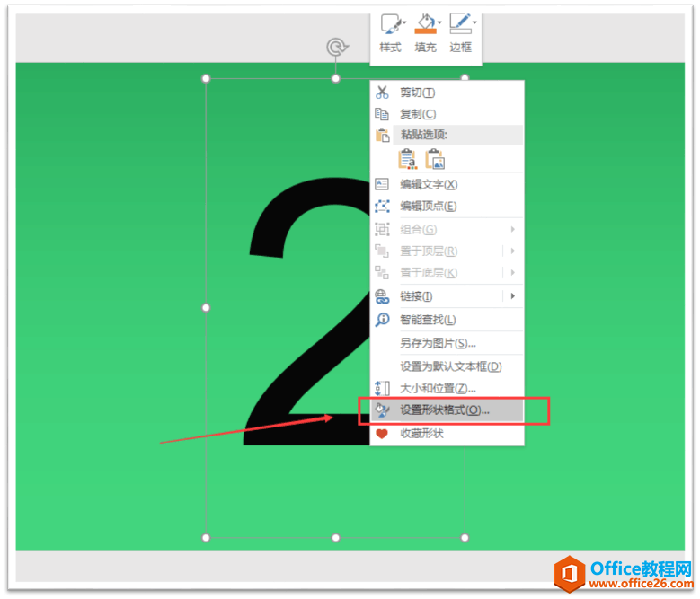Screen dimensions: 700x599
Task: Click the edit text icon beside 编辑文字
Action: [382, 184]
